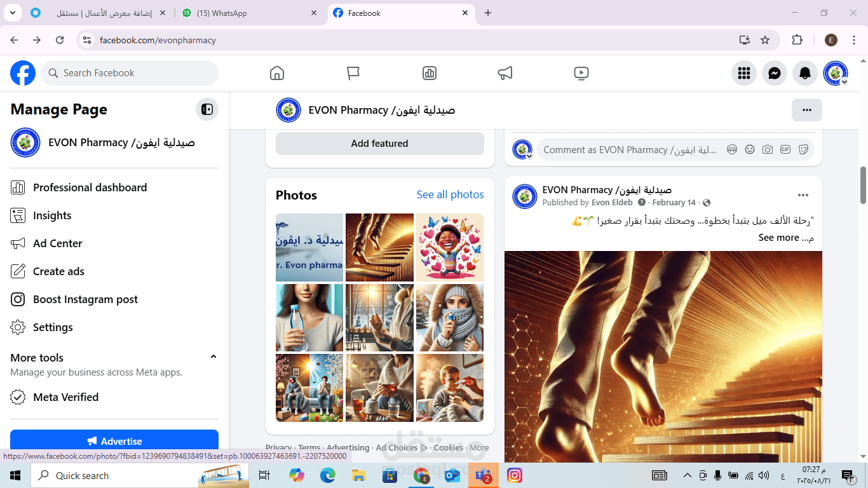
Task: Reload the page in Chrome
Action: [x=60, y=40]
